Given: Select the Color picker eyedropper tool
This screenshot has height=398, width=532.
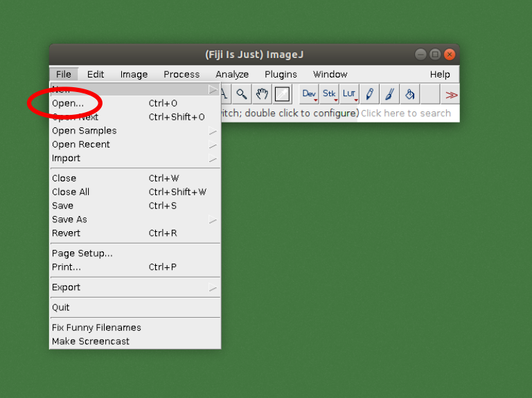Looking at the screenshot, I should point(283,94).
